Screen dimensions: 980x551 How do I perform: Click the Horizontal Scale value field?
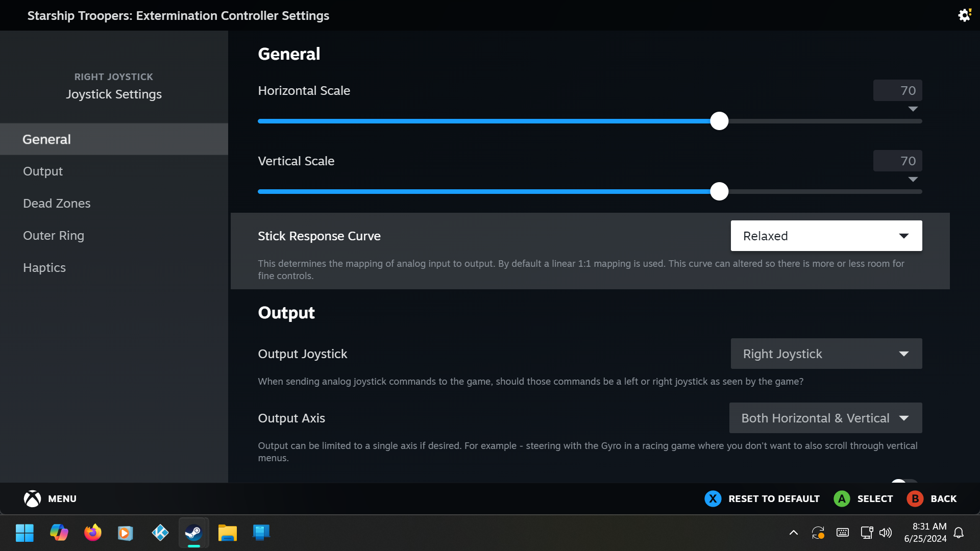point(897,90)
